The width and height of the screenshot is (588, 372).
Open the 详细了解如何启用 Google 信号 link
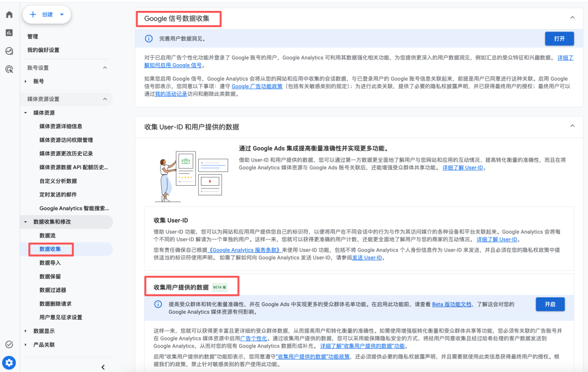coord(173,65)
